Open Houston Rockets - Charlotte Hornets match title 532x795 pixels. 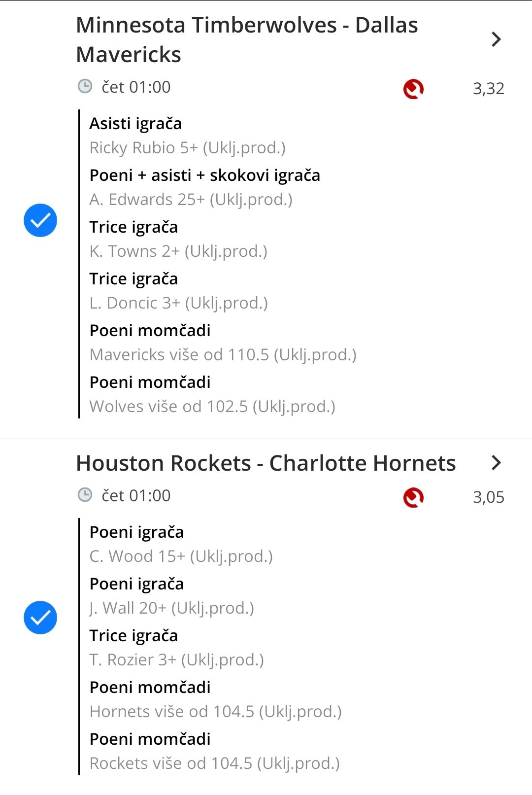pos(266,463)
